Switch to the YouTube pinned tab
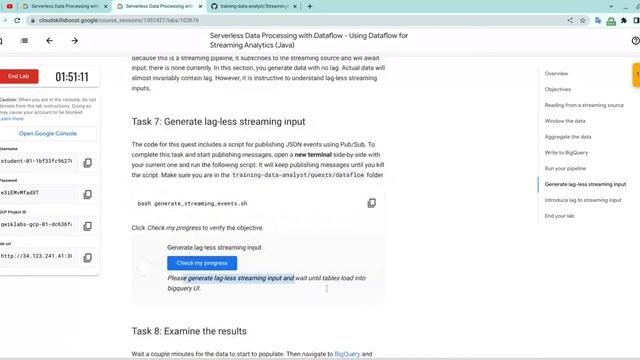Screen dimensions: 640x360 pyautogui.click(x=9, y=6)
